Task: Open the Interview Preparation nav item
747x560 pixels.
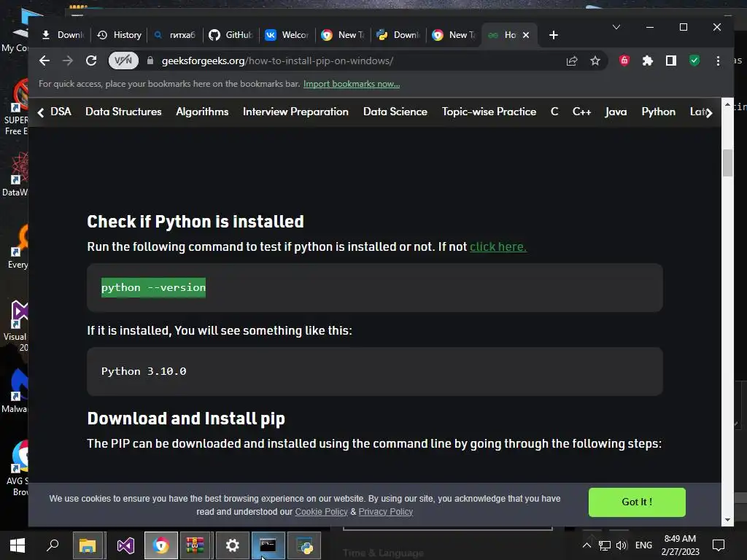Action: click(295, 112)
